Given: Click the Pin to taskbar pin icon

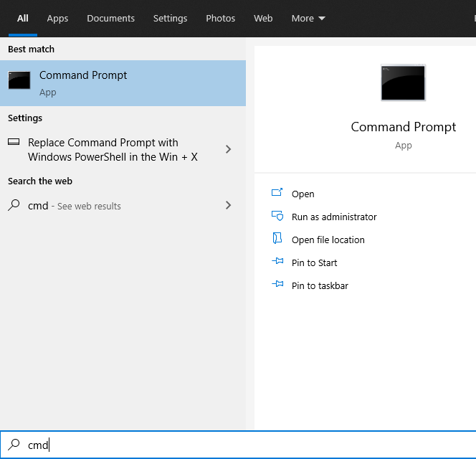Looking at the screenshot, I should 277,285.
